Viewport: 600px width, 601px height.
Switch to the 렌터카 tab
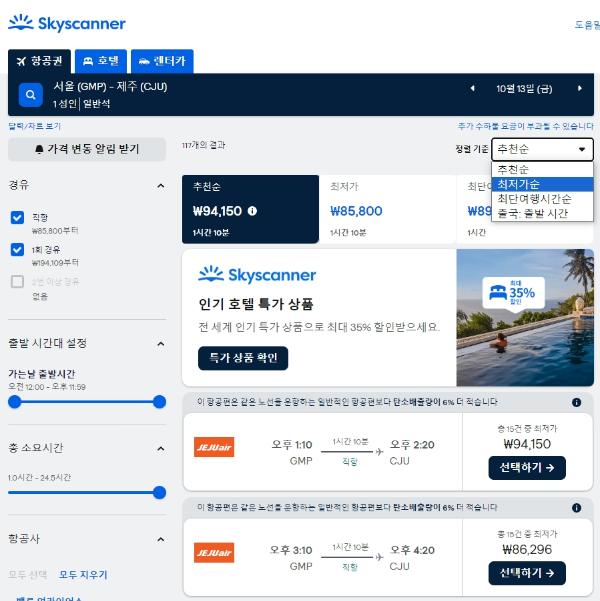[162, 61]
